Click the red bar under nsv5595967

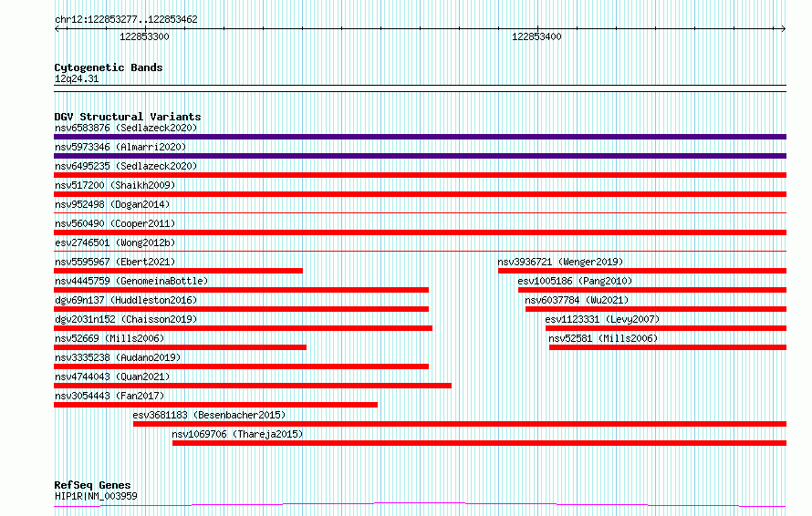click(178, 271)
